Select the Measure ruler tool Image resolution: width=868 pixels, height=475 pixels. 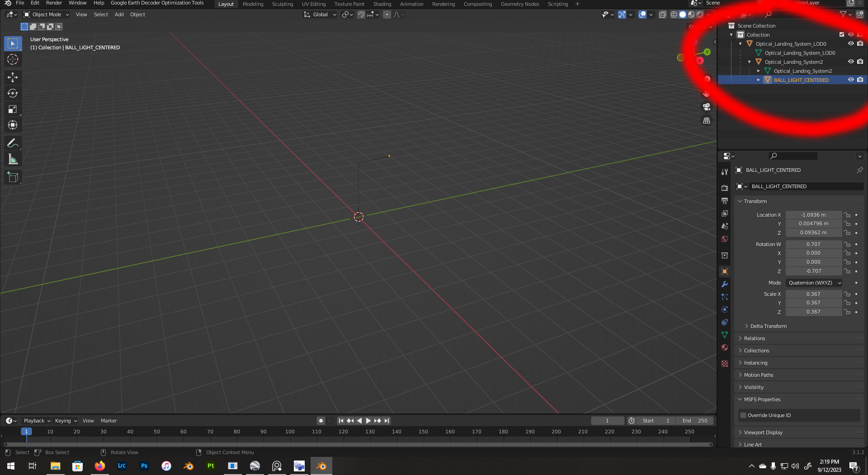pyautogui.click(x=13, y=159)
